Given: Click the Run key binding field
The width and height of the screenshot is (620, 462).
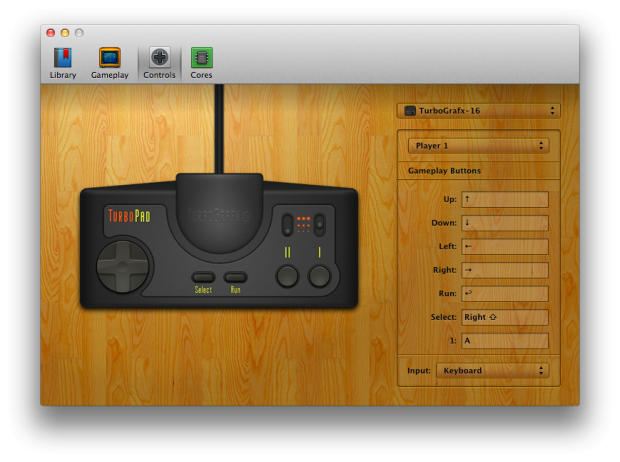Looking at the screenshot, I should [505, 293].
